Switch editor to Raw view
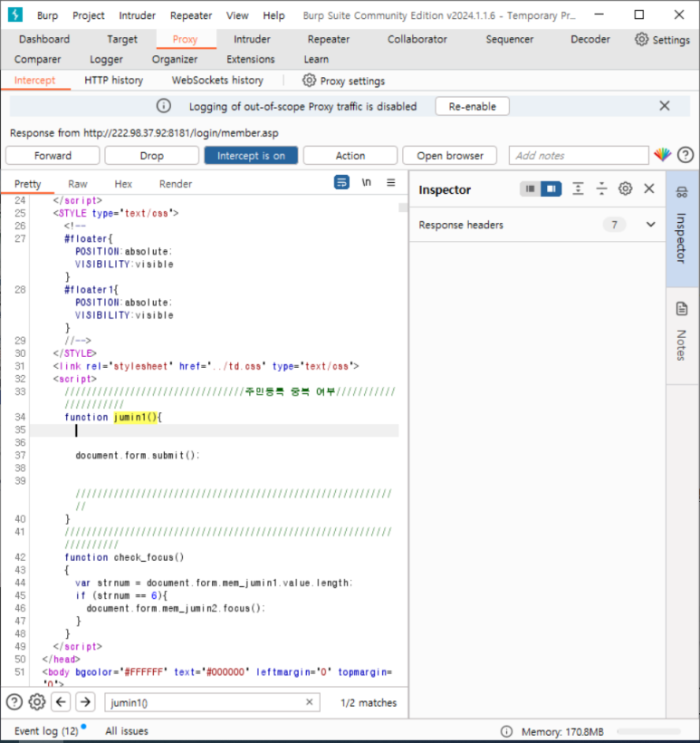 [78, 184]
